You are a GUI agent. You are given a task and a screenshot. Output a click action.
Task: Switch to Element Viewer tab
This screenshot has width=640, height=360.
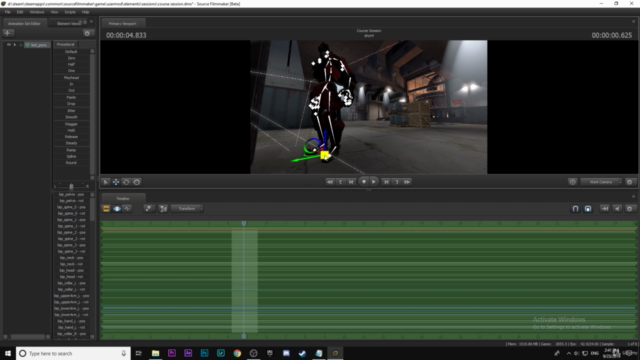(x=68, y=24)
